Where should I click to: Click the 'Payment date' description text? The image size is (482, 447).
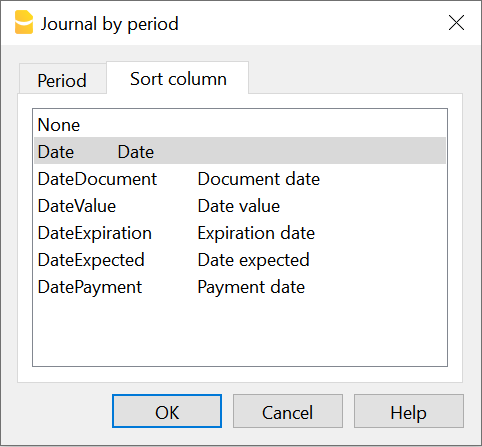coord(251,287)
